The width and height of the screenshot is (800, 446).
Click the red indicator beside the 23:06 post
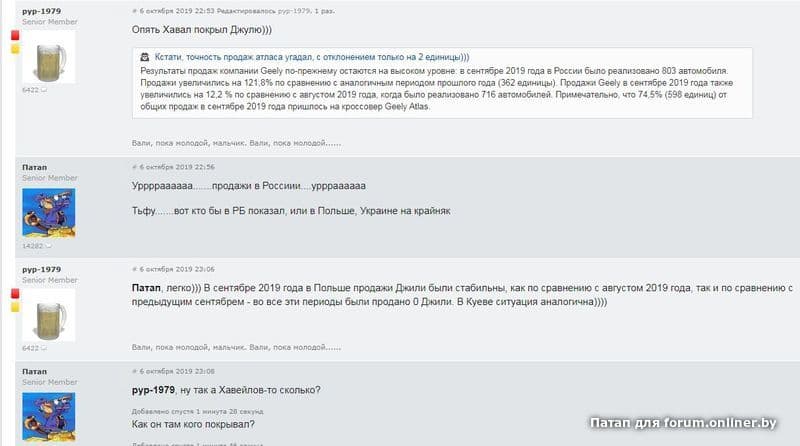15,293
